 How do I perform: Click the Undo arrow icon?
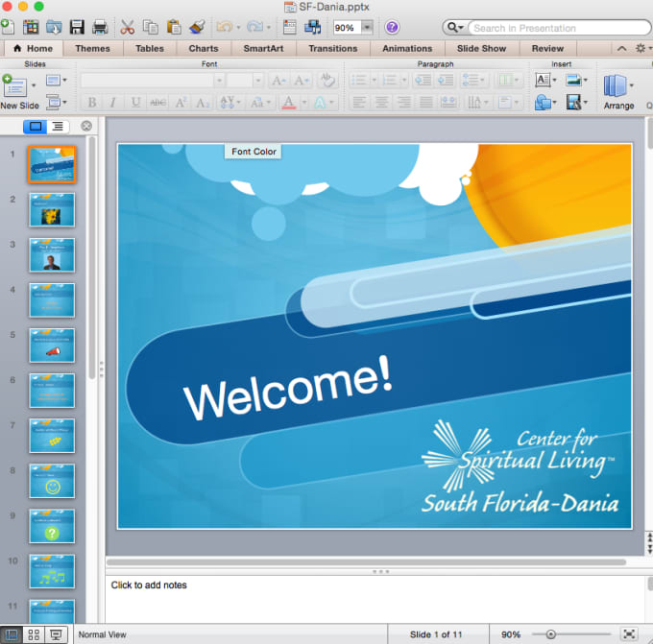[225, 27]
